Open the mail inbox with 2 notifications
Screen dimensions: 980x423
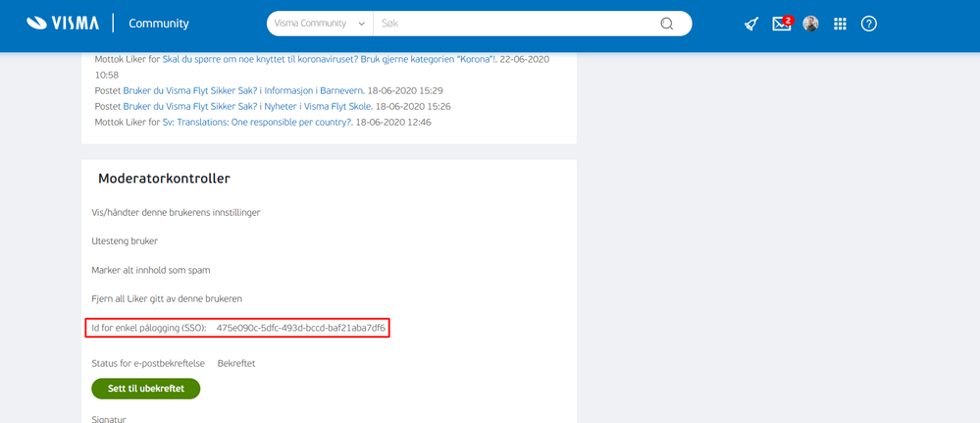tap(781, 24)
